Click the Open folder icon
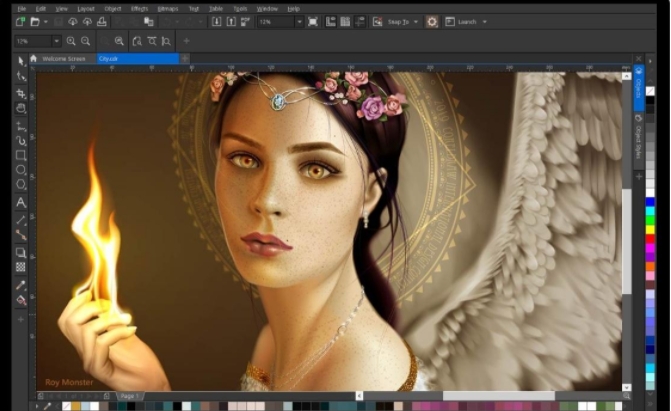Screen dimensions: 671x411 pos(35,21)
